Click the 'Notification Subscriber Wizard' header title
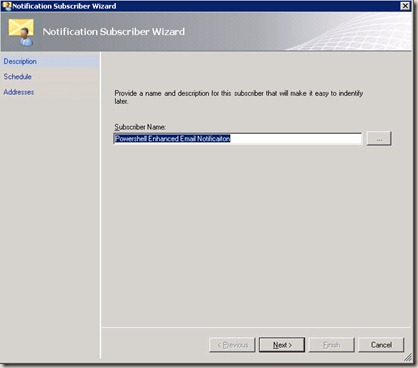Viewport: 418px width, 368px height. (x=114, y=32)
